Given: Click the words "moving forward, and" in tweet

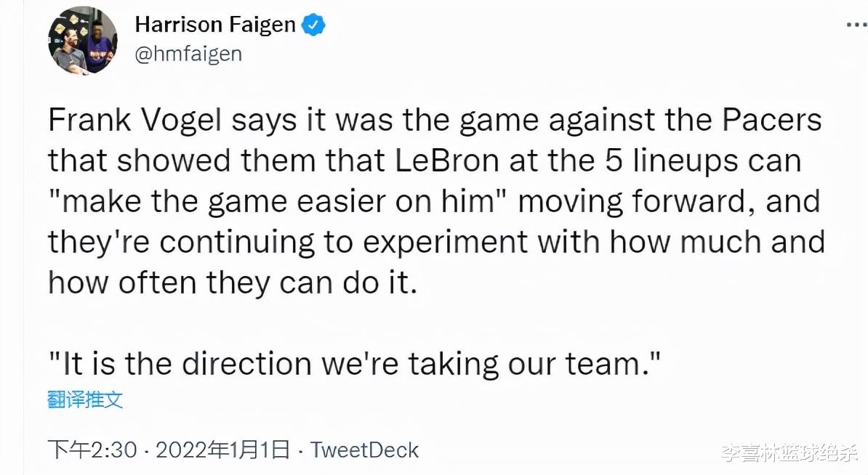Looking at the screenshot, I should click(x=670, y=201).
